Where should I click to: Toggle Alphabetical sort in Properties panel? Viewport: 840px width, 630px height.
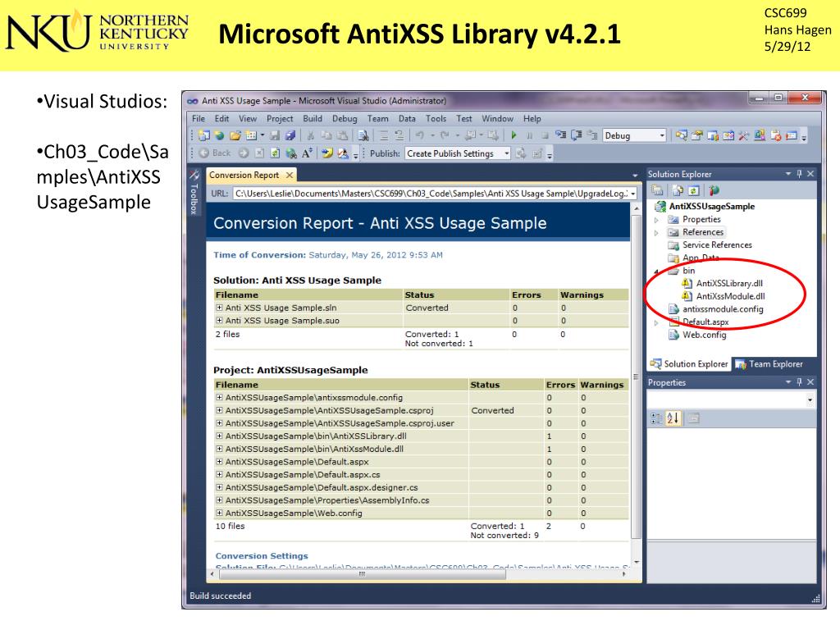673,418
